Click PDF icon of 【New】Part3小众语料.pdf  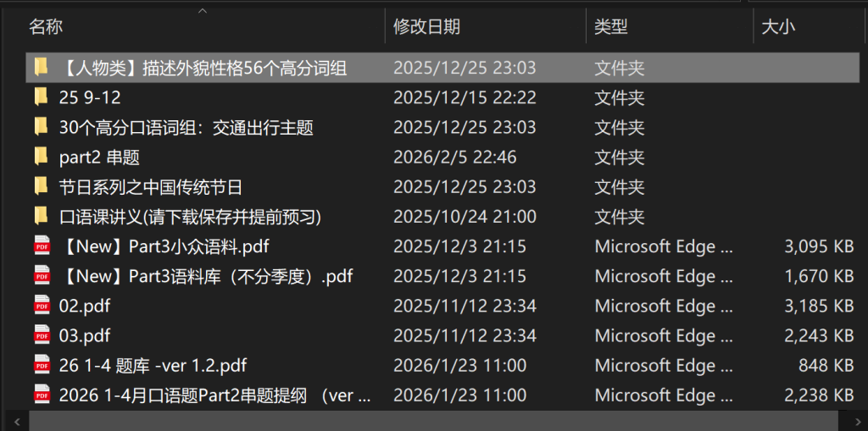(42, 246)
